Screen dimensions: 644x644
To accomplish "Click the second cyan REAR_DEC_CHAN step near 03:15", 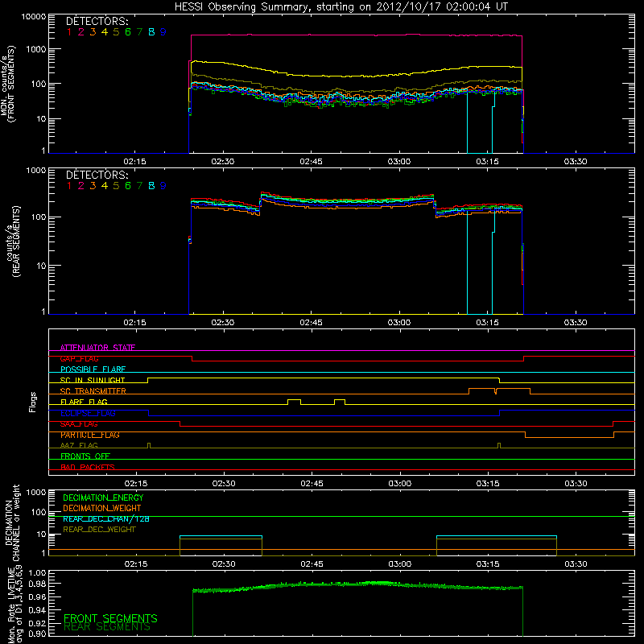I will 497,536.
